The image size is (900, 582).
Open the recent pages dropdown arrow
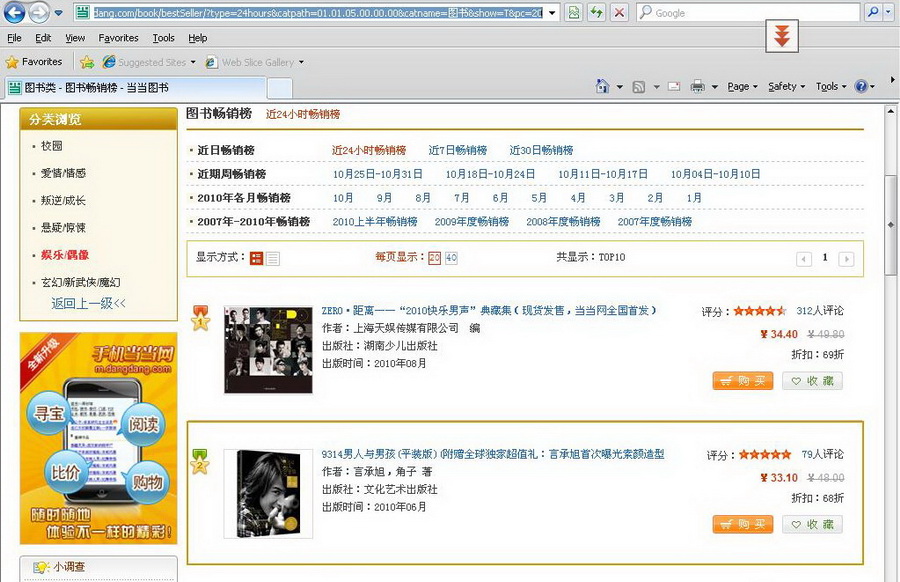(x=59, y=13)
